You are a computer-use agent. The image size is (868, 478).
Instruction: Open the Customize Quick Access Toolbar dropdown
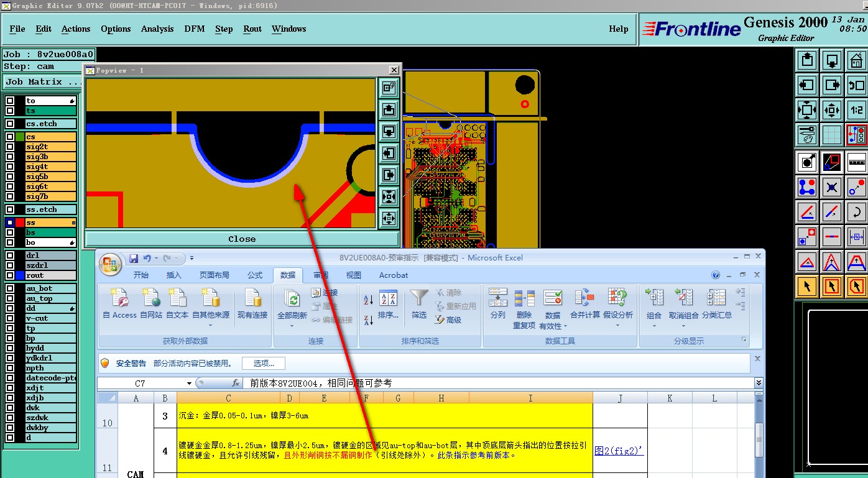192,258
